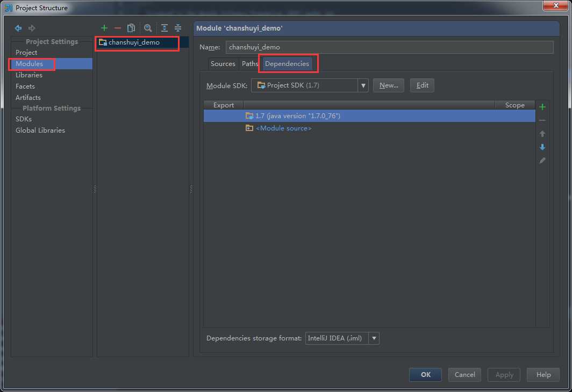572x392 pixels.
Task: Click the forward navigation arrow
Action: (x=32, y=28)
